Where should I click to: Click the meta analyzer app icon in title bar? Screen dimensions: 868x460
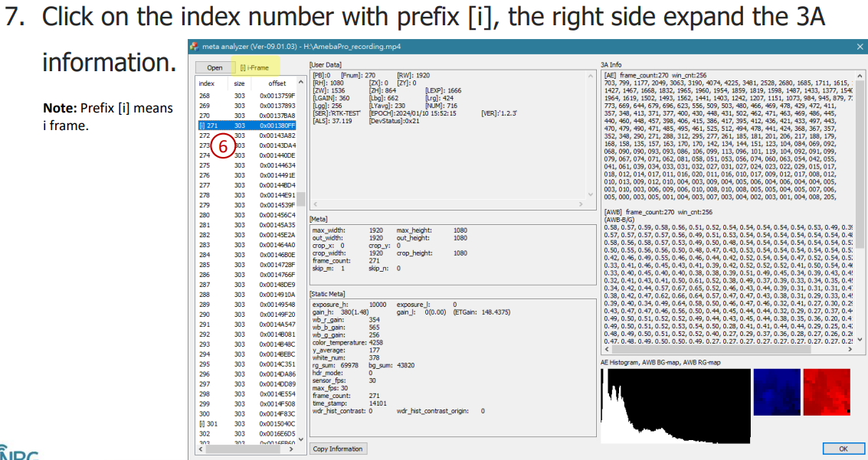195,47
